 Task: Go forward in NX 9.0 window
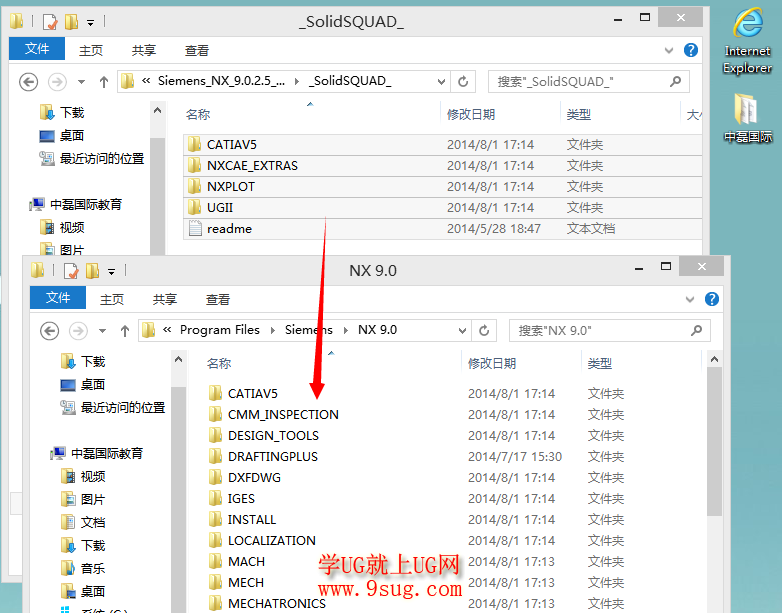78,330
